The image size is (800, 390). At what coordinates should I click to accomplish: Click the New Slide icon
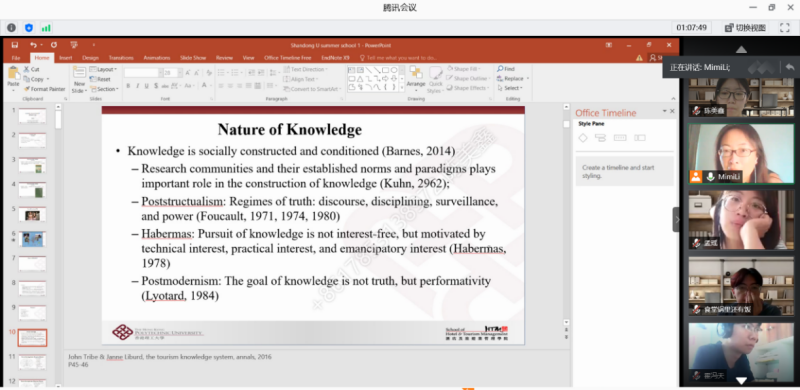tap(79, 73)
